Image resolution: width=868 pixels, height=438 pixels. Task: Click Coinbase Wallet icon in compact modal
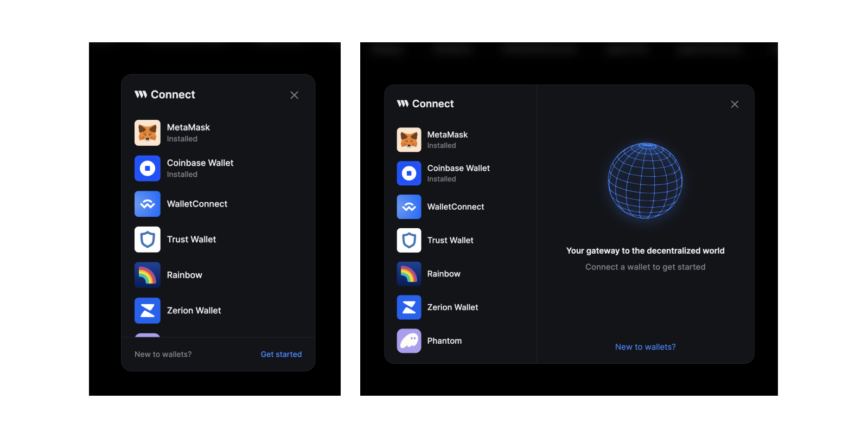(x=148, y=169)
